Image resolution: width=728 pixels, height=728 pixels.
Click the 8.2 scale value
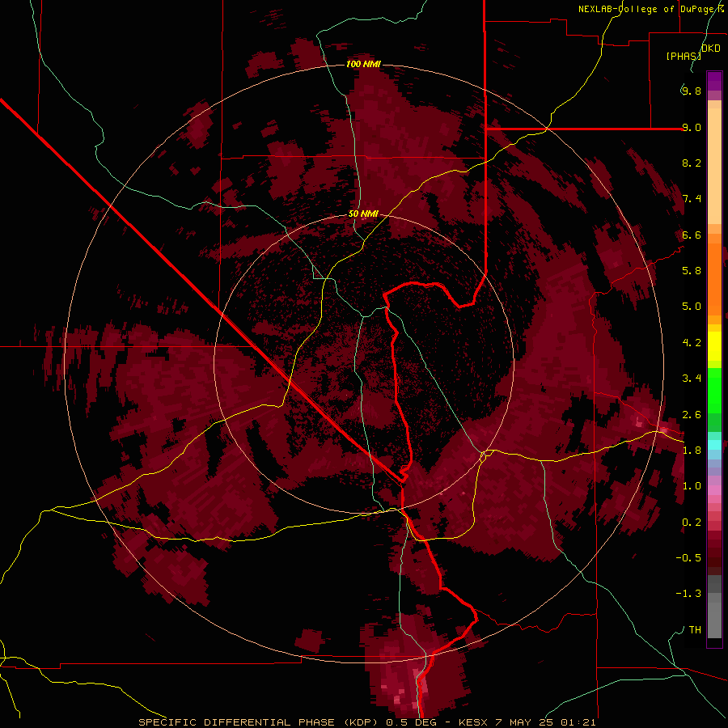click(692, 163)
